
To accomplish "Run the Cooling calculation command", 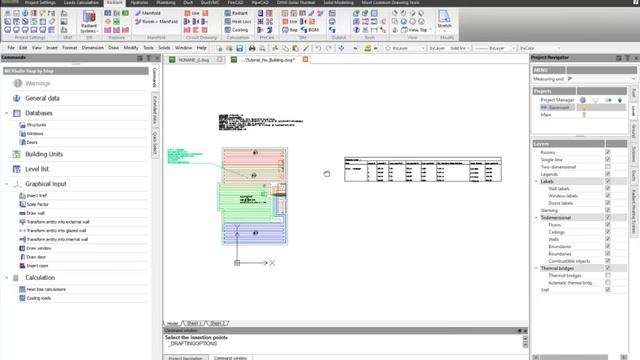I will 236,30.
